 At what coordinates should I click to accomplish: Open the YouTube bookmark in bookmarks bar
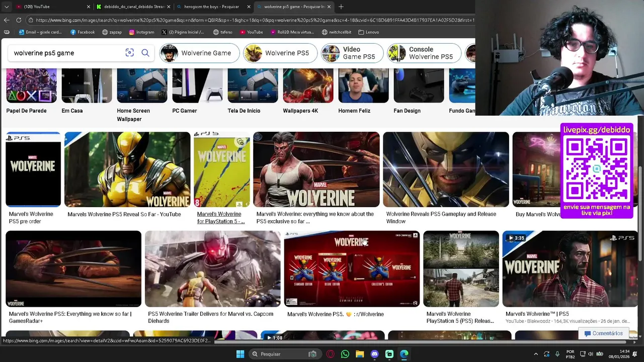point(251,32)
